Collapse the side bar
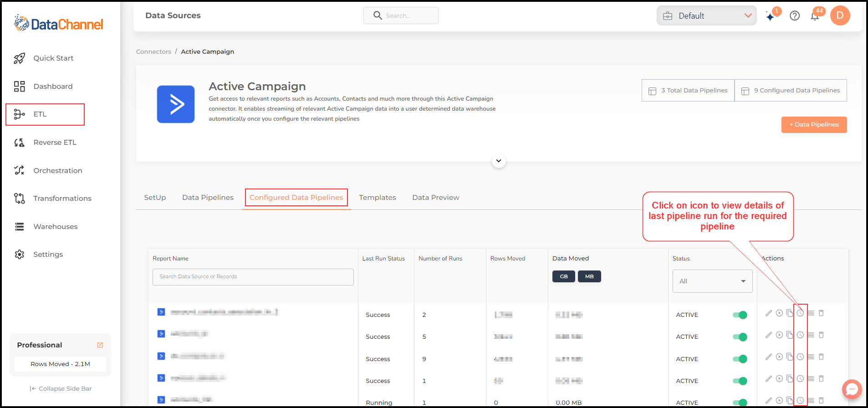868x408 pixels. 61,388
